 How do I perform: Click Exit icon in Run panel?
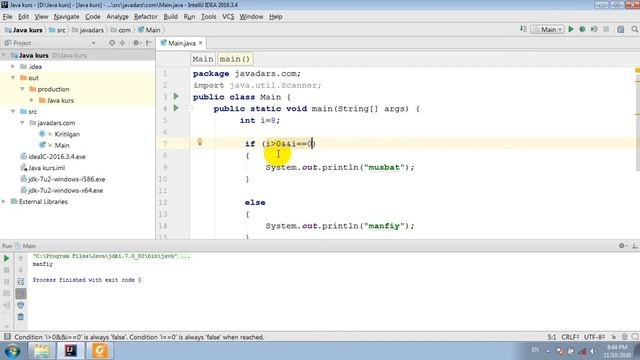7,305
